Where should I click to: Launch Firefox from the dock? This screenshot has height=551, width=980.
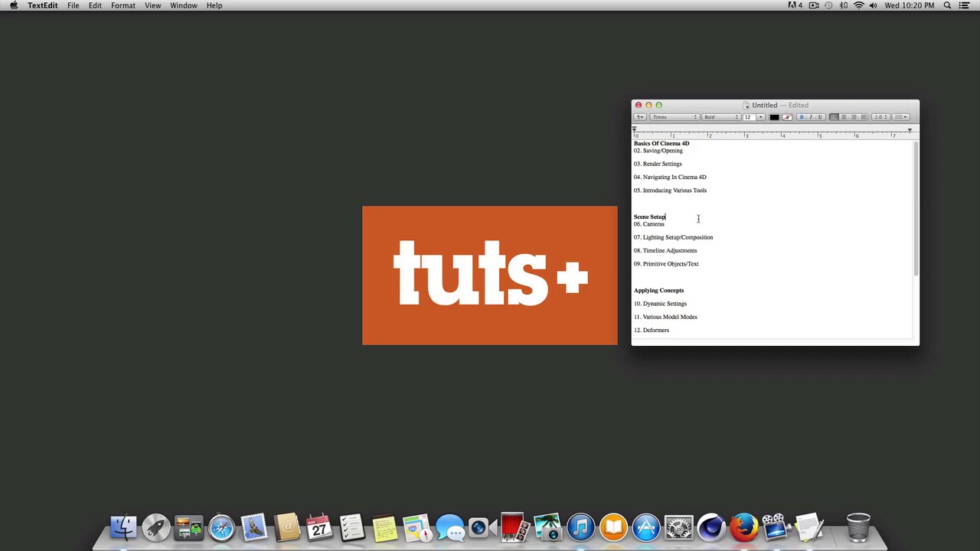(743, 527)
